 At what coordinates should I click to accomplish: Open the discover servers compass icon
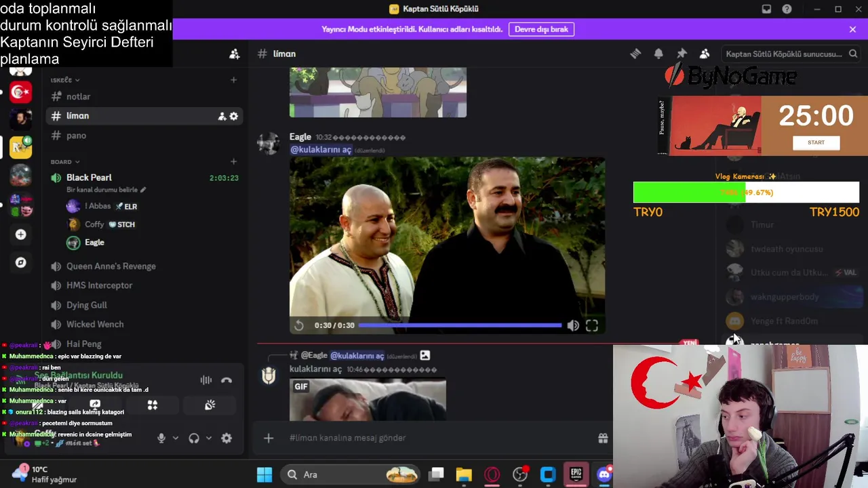point(21,262)
